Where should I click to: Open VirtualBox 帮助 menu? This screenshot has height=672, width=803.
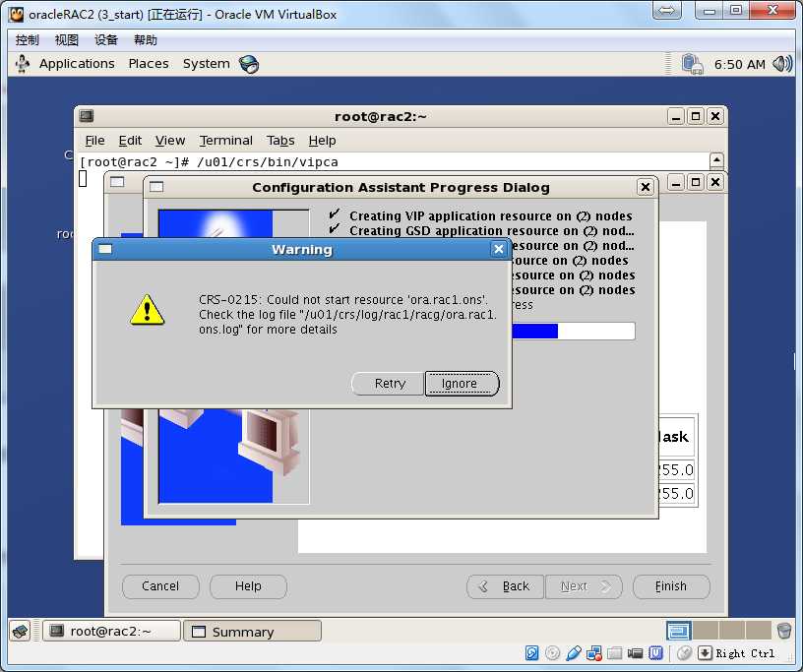coord(146,40)
